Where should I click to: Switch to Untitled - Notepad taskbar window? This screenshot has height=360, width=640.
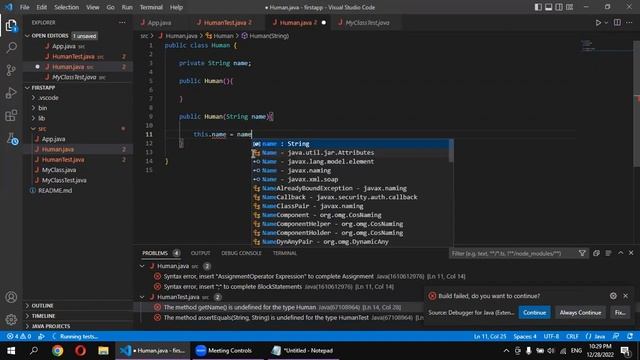tap(303, 350)
